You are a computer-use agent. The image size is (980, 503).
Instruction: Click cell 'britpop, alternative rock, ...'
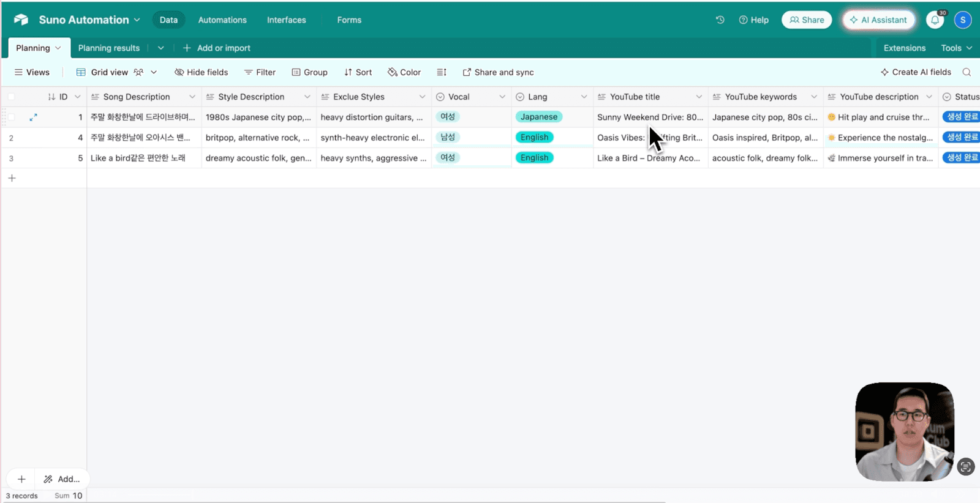[x=258, y=138]
